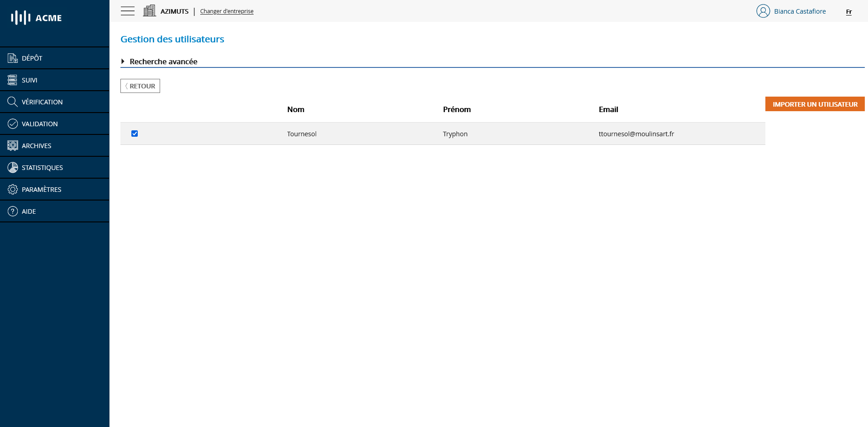Open the ARCHIVES menu entry
The width and height of the screenshot is (868, 427).
36,145
